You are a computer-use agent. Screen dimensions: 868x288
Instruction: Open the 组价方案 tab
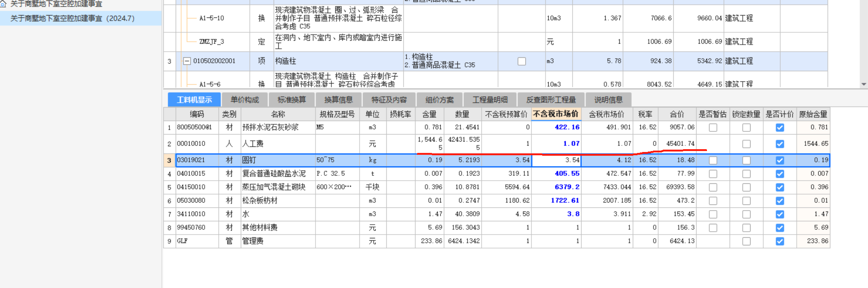(x=439, y=100)
